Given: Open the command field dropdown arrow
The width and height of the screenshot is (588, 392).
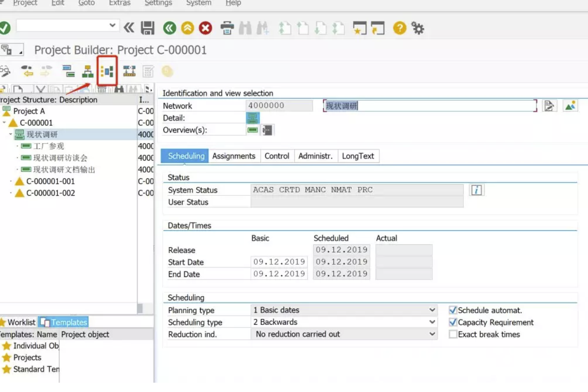Looking at the screenshot, I should [113, 26].
